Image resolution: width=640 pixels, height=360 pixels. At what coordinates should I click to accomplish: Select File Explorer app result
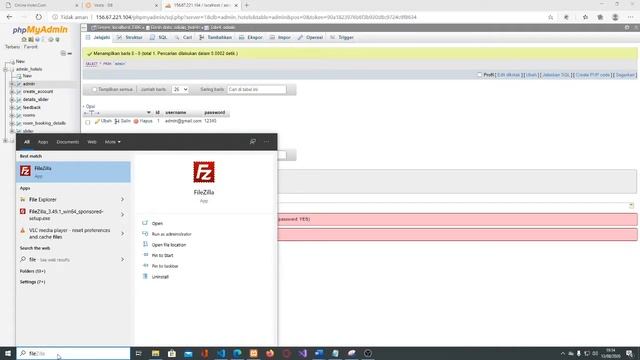[x=67, y=199]
